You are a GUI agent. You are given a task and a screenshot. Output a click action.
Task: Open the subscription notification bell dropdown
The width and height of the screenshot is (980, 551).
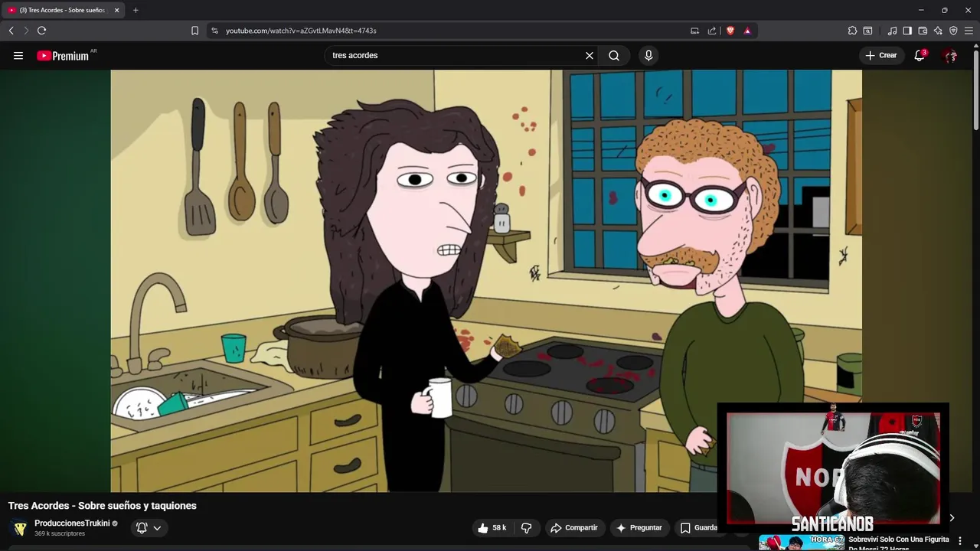[149, 528]
